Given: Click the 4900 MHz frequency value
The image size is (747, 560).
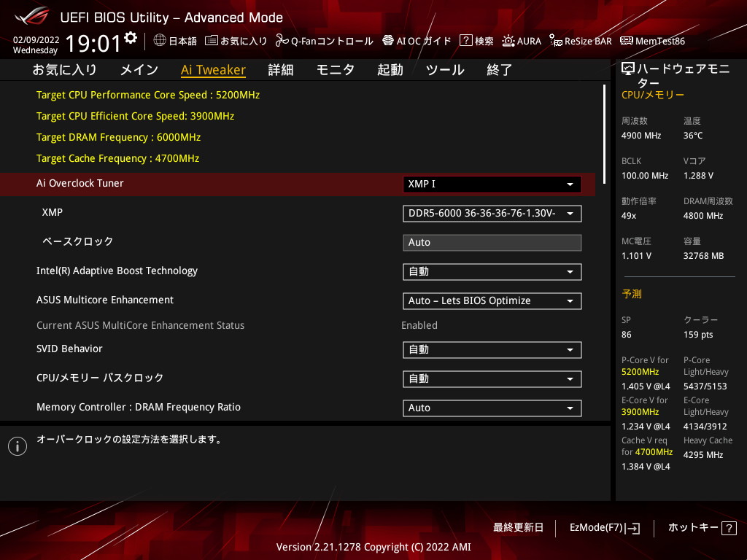Looking at the screenshot, I should click(641, 136).
